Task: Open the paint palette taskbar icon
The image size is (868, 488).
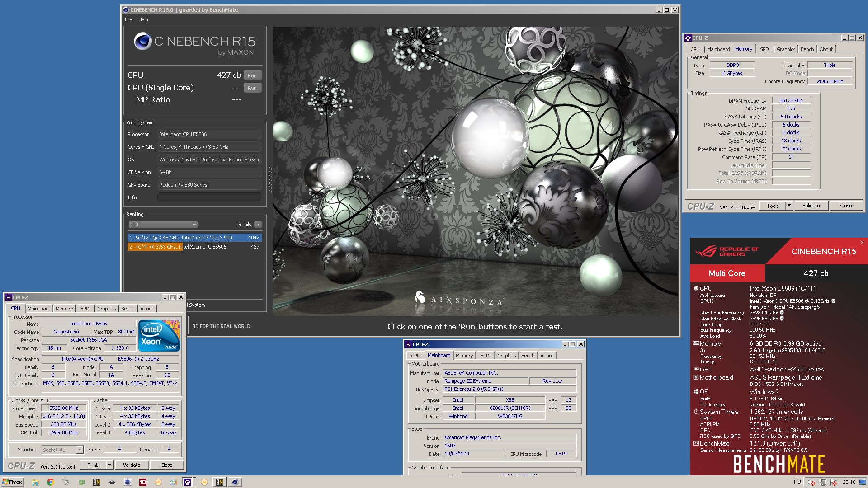Action: pos(173,482)
